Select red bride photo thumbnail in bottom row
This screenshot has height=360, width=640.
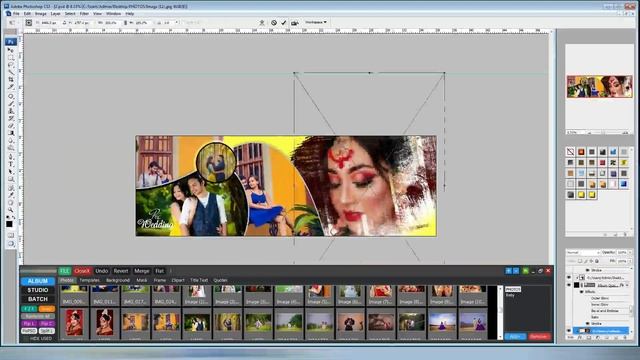coord(74,322)
